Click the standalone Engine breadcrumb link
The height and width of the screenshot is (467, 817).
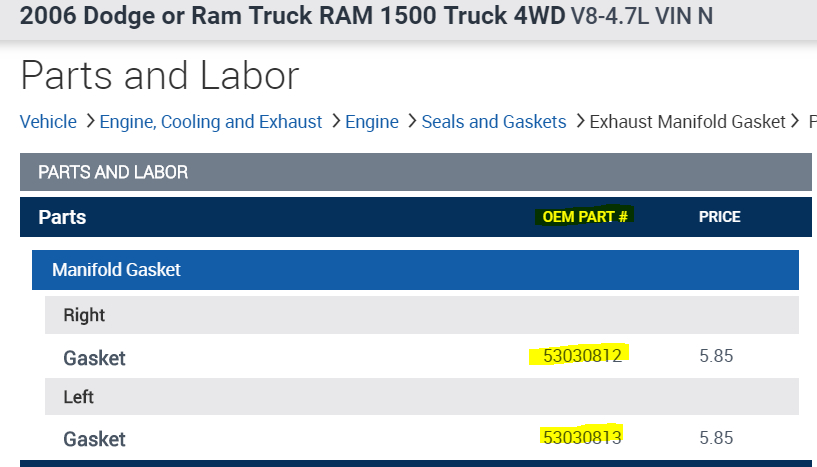click(x=372, y=122)
